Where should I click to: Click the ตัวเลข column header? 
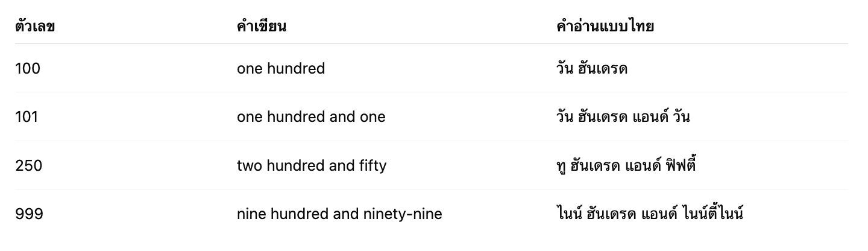(x=35, y=27)
